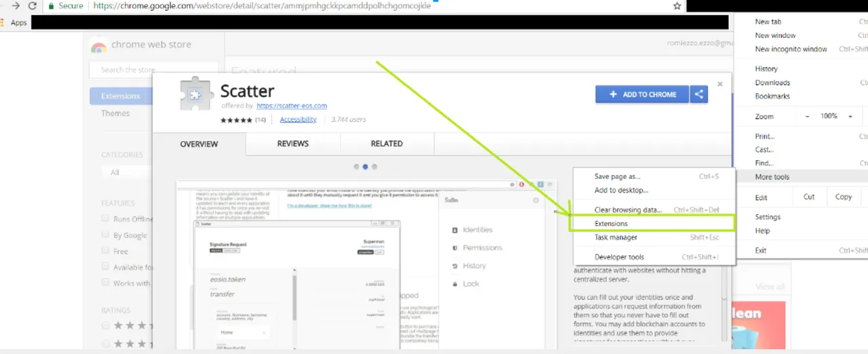Toggle the By Google checkbox
This screenshot has width=868, height=354.
[105, 235]
